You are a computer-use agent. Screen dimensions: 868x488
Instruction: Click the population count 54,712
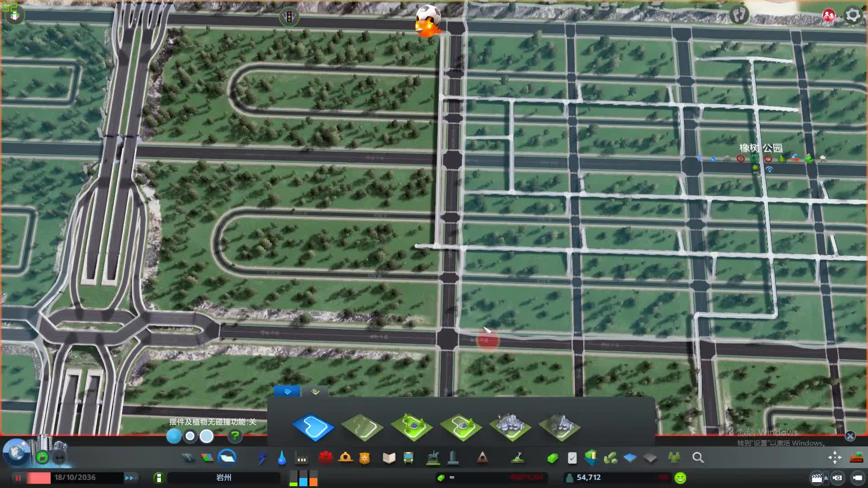[x=589, y=478]
